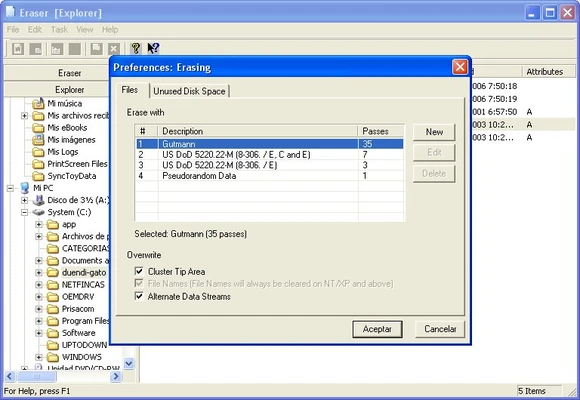580x400 pixels.
Task: Expand the duendi-gato folder node
Action: [39, 273]
